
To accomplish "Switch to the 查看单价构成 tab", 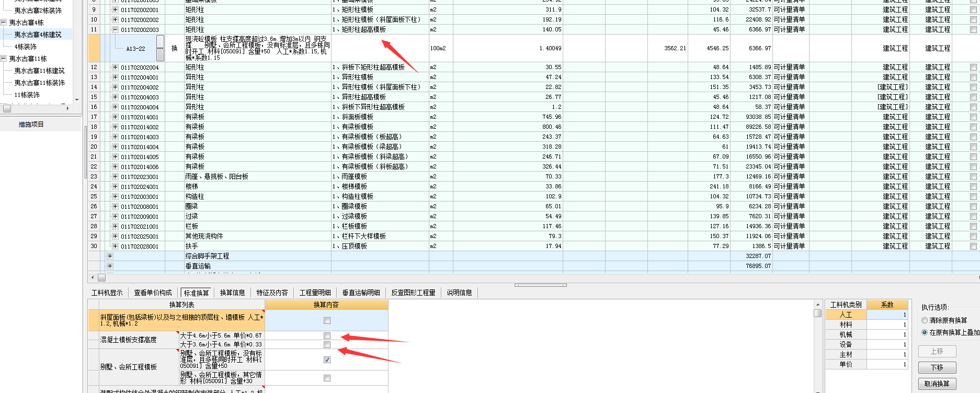I will point(153,293).
